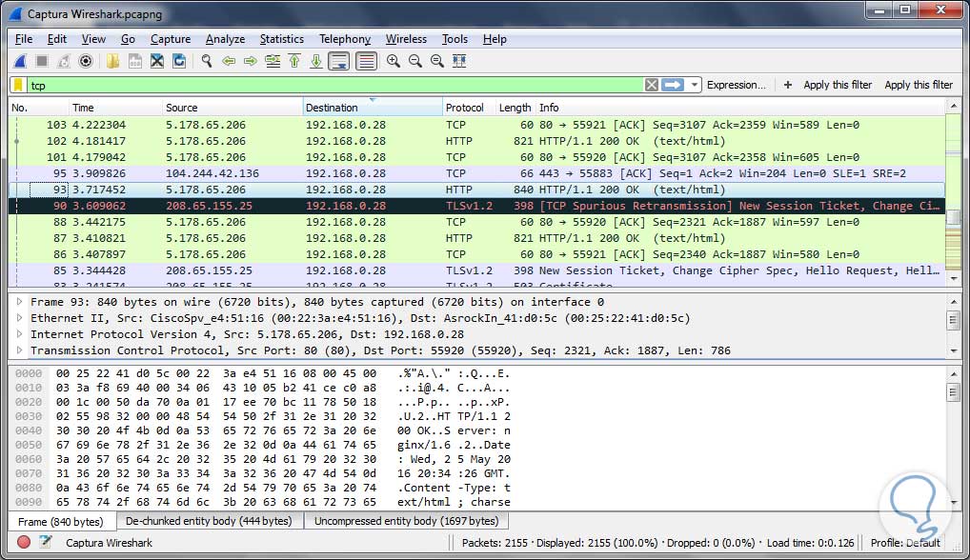The image size is (970, 560).
Task: Sort by the Time column header
Action: [x=115, y=108]
